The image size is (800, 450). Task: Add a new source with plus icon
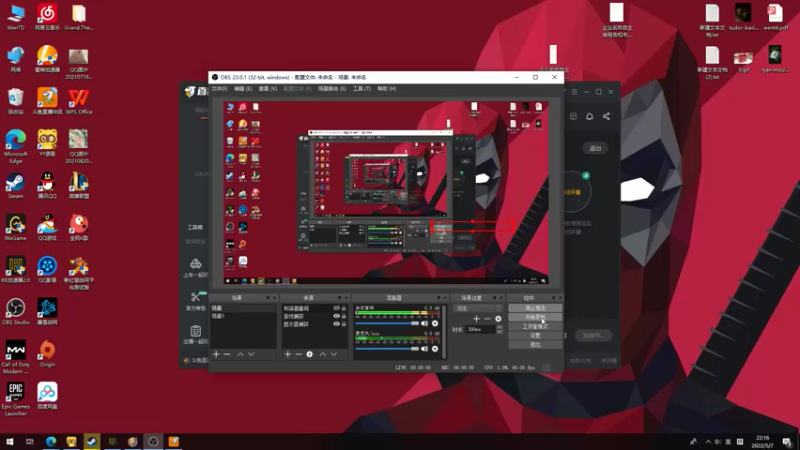tap(288, 354)
